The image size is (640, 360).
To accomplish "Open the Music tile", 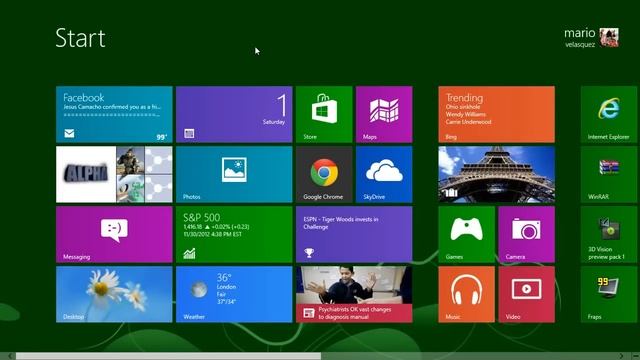I will (x=467, y=294).
